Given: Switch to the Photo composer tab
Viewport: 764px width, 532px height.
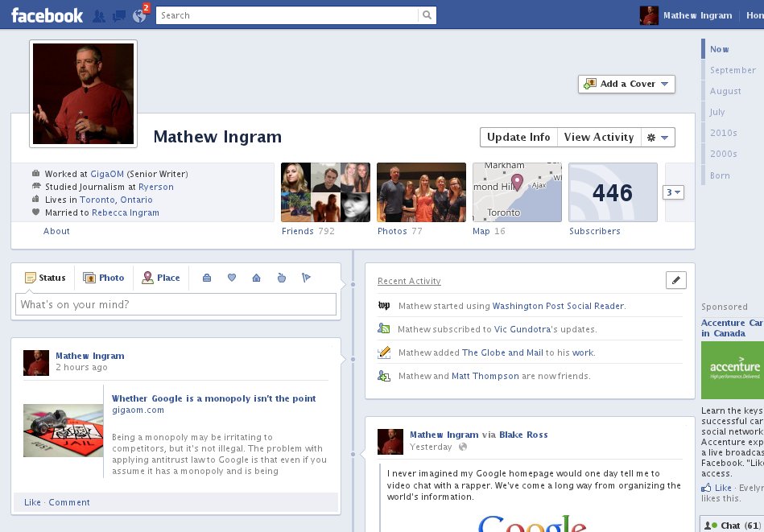Looking at the screenshot, I should pyautogui.click(x=104, y=278).
